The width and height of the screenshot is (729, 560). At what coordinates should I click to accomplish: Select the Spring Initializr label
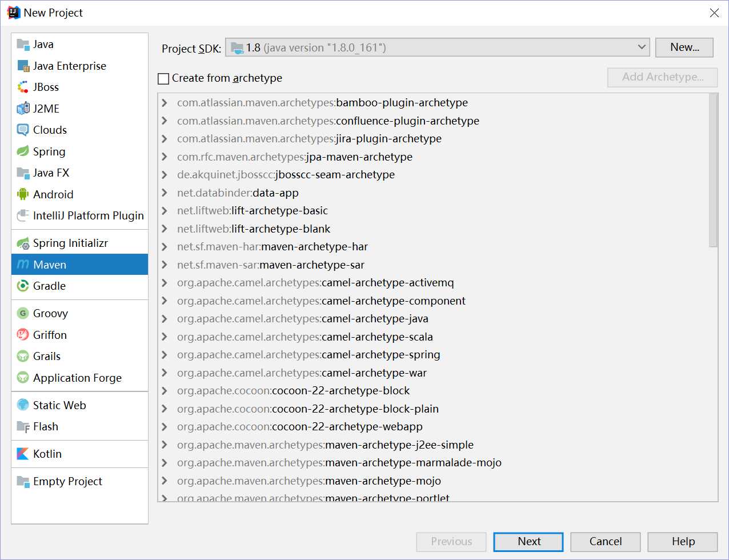pyautogui.click(x=70, y=243)
